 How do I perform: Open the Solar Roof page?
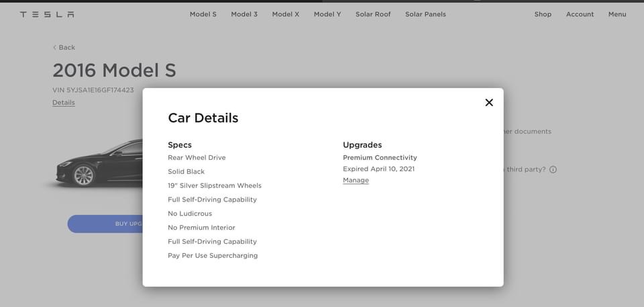tap(373, 14)
